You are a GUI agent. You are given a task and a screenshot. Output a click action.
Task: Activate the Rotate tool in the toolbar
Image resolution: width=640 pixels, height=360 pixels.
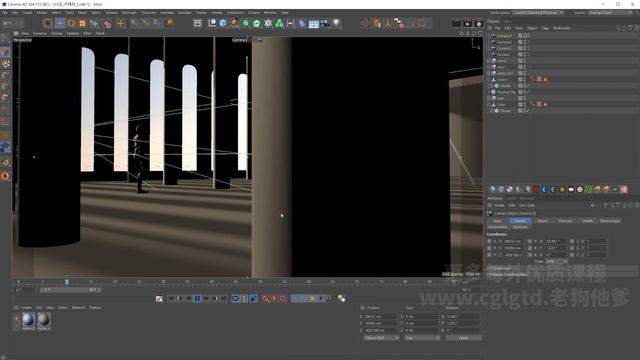tap(71, 23)
